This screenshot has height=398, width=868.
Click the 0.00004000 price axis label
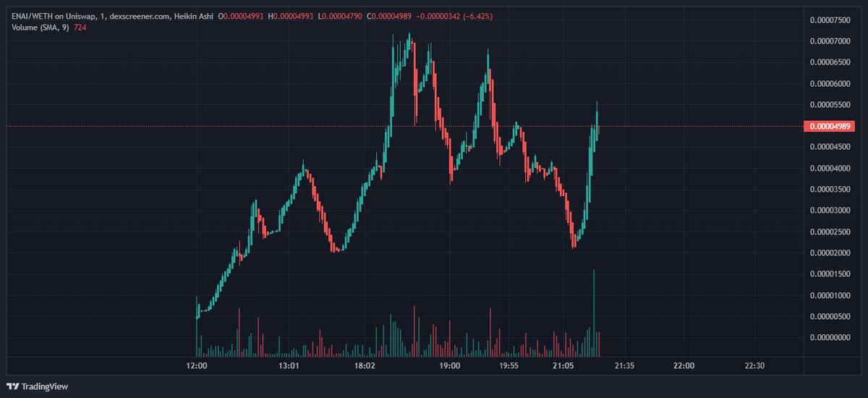pos(830,169)
